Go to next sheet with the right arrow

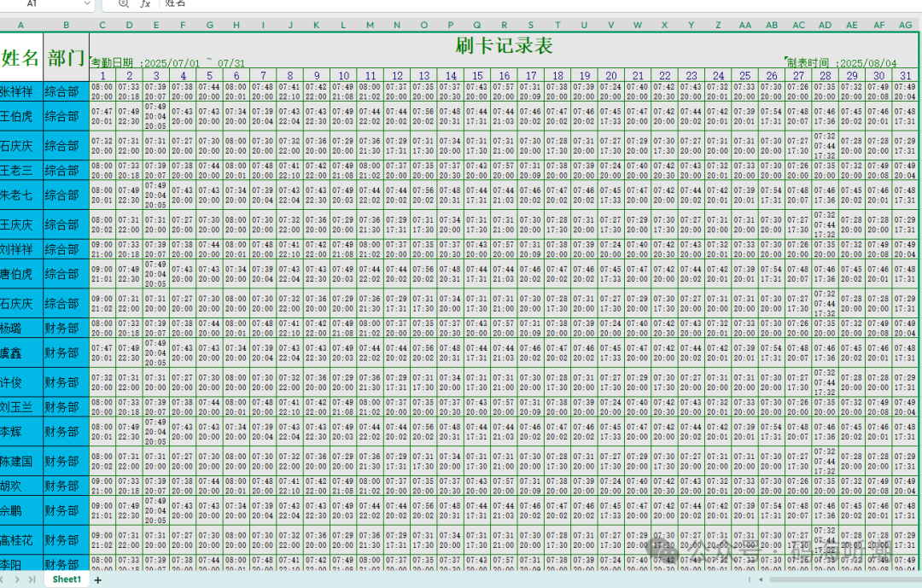tap(17, 579)
